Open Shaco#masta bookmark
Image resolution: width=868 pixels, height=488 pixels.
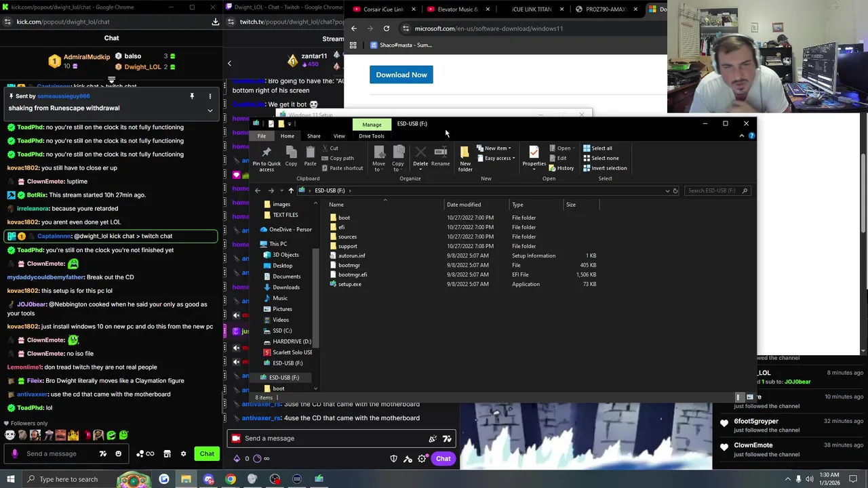tap(401, 45)
